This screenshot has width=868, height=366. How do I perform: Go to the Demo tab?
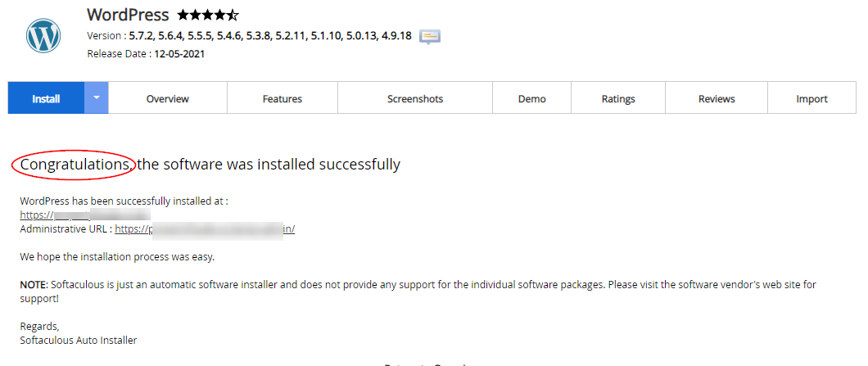(532, 98)
